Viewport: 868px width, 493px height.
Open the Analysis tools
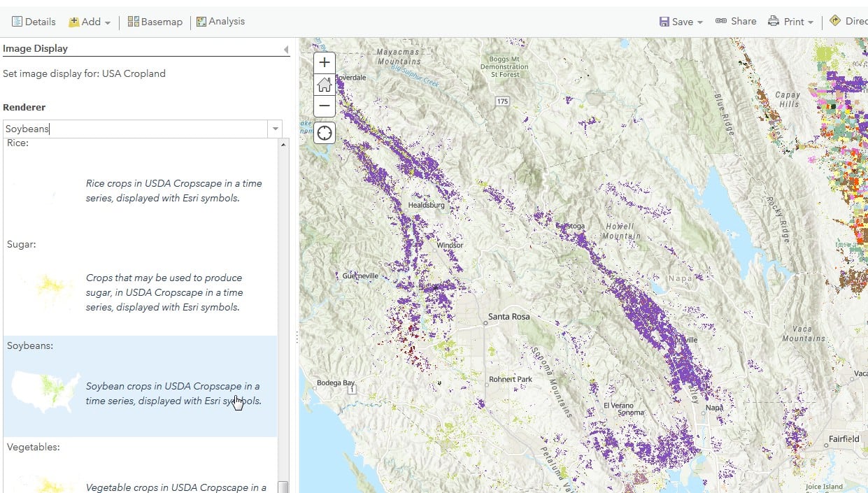pyautogui.click(x=220, y=22)
